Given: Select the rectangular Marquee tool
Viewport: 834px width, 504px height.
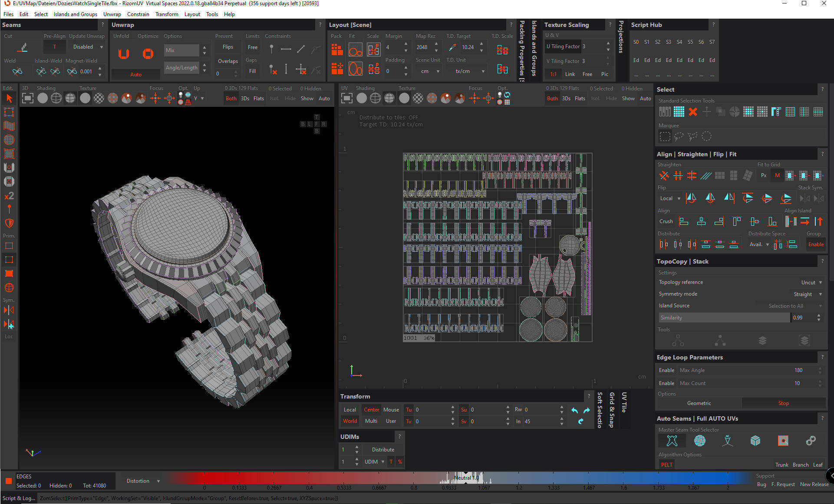Looking at the screenshot, I should coord(665,137).
